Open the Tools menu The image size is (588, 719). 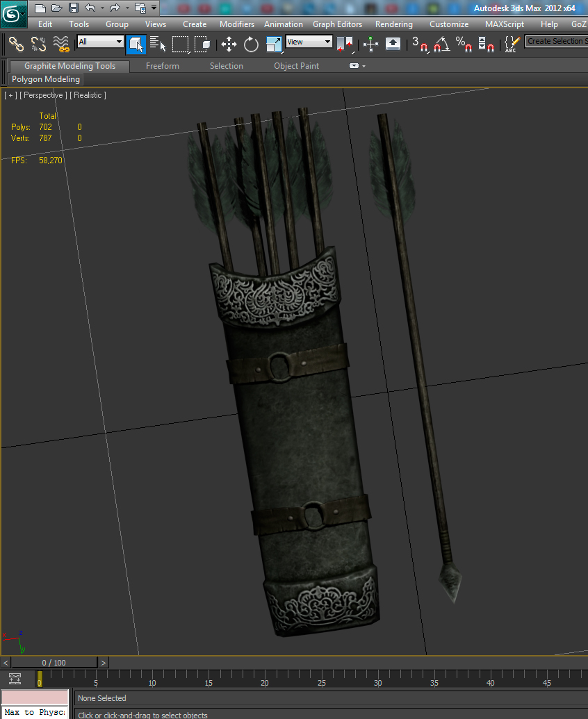click(x=79, y=24)
